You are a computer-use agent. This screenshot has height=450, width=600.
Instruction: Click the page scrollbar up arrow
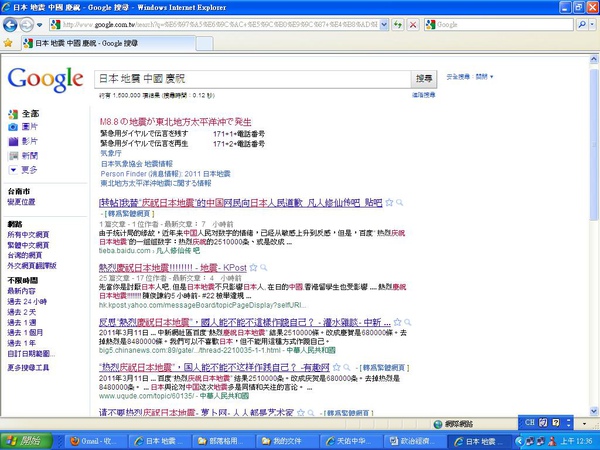point(594,59)
